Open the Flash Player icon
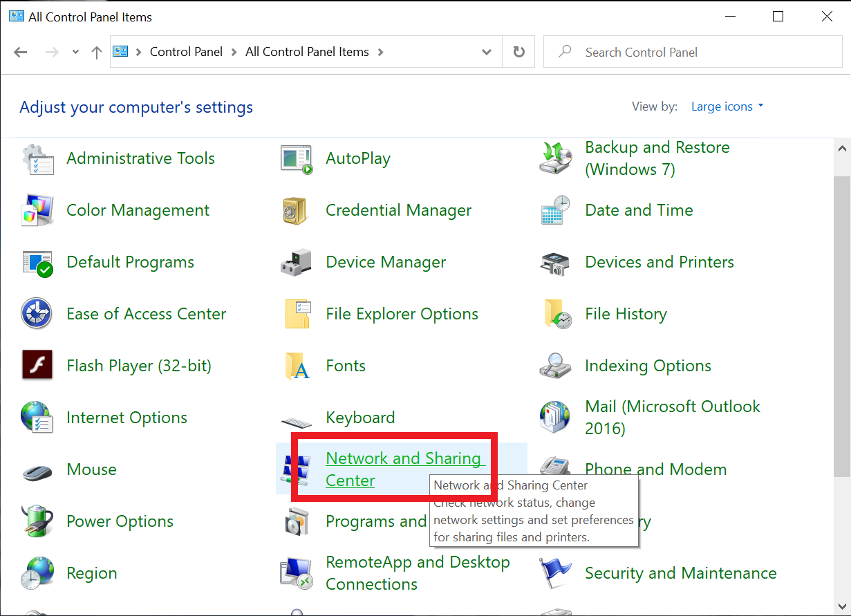This screenshot has height=616, width=851. (x=37, y=366)
